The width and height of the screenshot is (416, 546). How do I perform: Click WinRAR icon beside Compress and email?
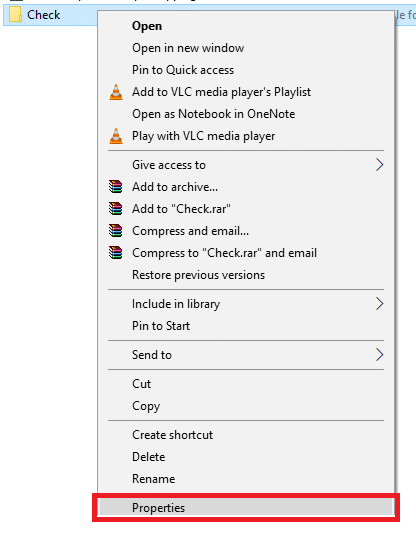tap(116, 231)
